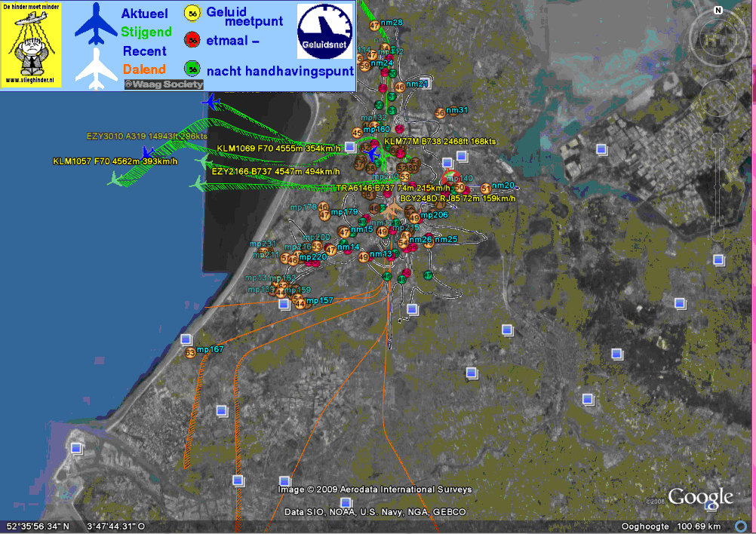The image size is (756, 534).
Task: Select the EZY2166 B737 flight label
Action: pyautogui.click(x=276, y=171)
